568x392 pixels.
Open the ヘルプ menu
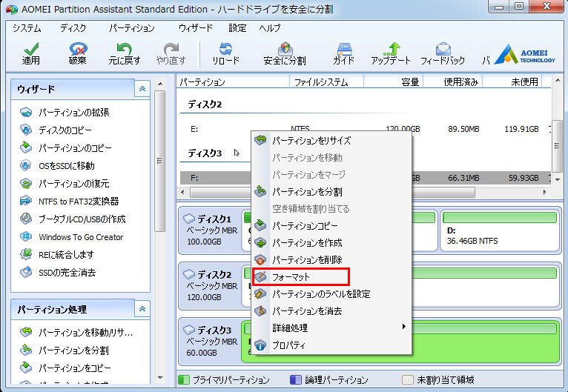point(270,28)
